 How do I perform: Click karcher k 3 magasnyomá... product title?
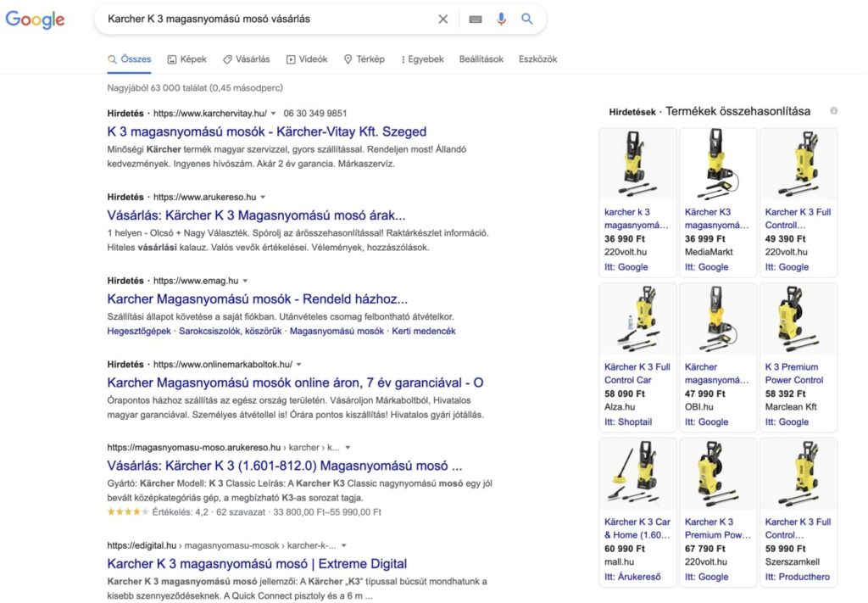tap(637, 219)
